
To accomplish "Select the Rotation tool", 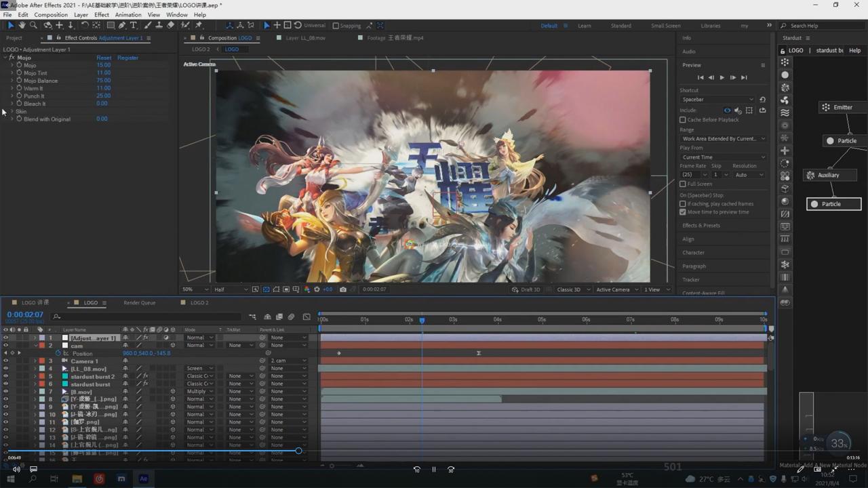I will 84,25.
